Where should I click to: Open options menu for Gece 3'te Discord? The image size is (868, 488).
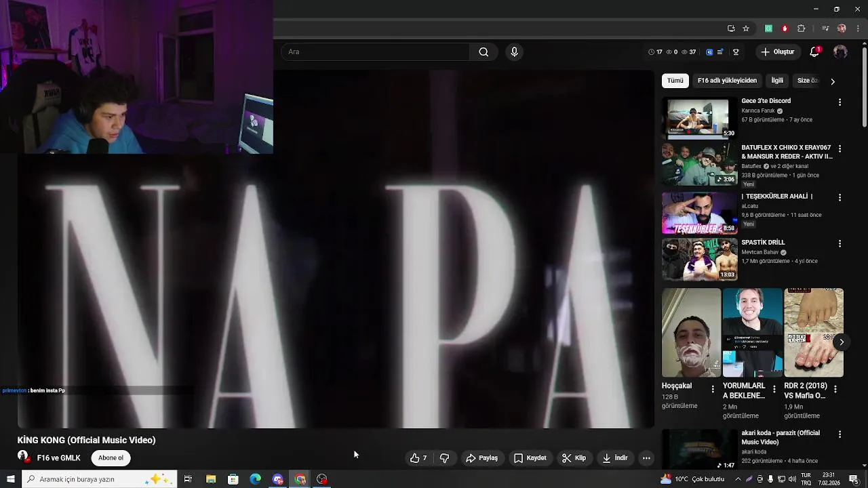840,102
